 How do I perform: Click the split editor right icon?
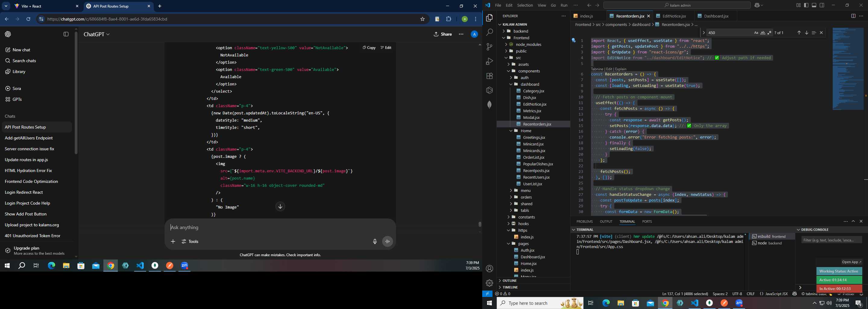click(x=853, y=16)
